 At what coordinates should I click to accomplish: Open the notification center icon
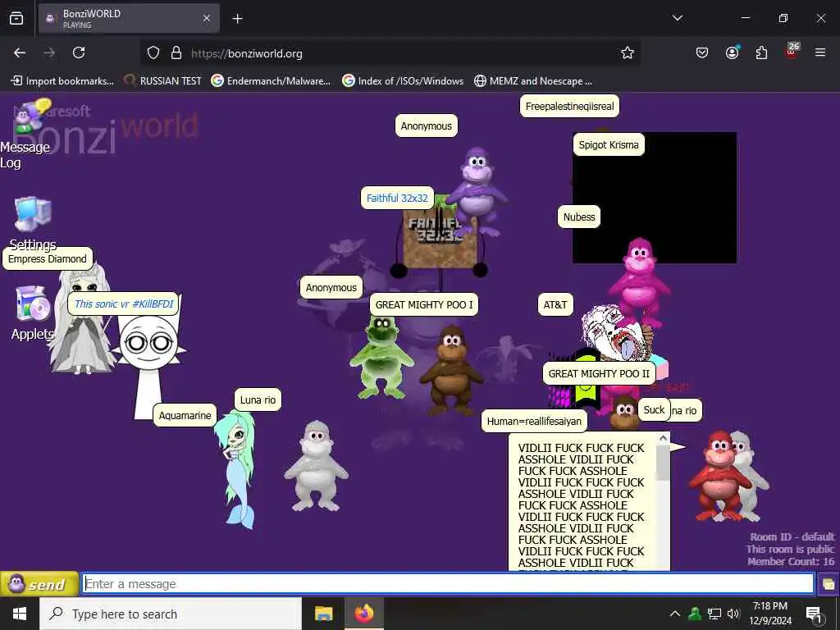point(813,614)
